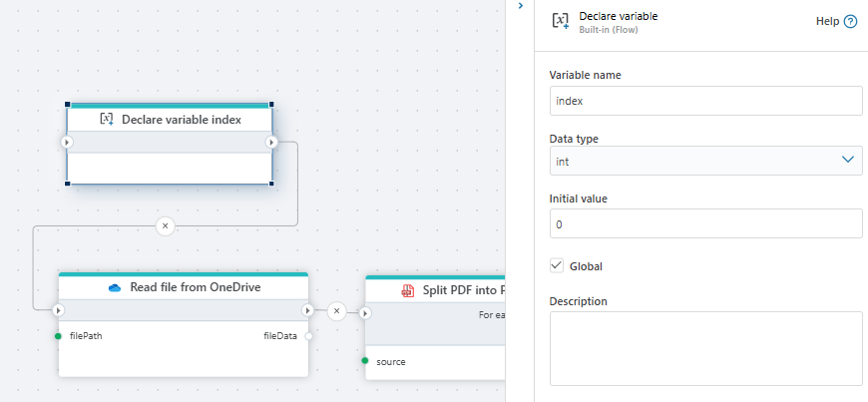Click the source port on Split PDF node

pyautogui.click(x=365, y=361)
